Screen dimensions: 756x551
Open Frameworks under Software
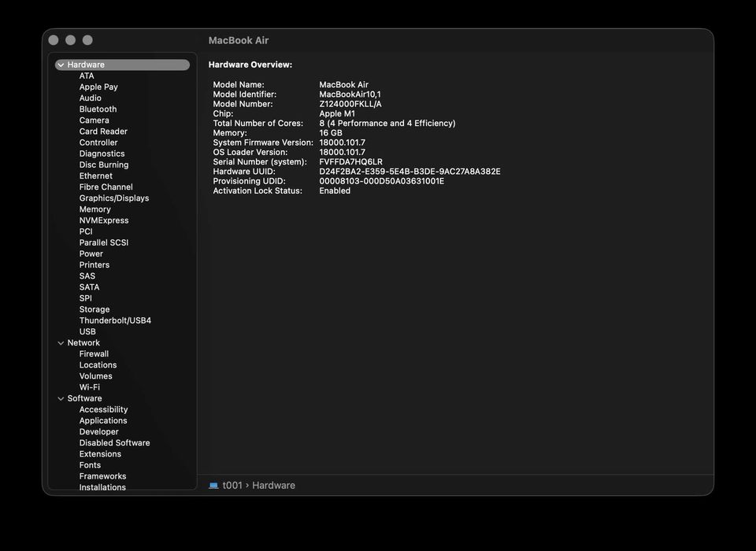[x=102, y=476]
